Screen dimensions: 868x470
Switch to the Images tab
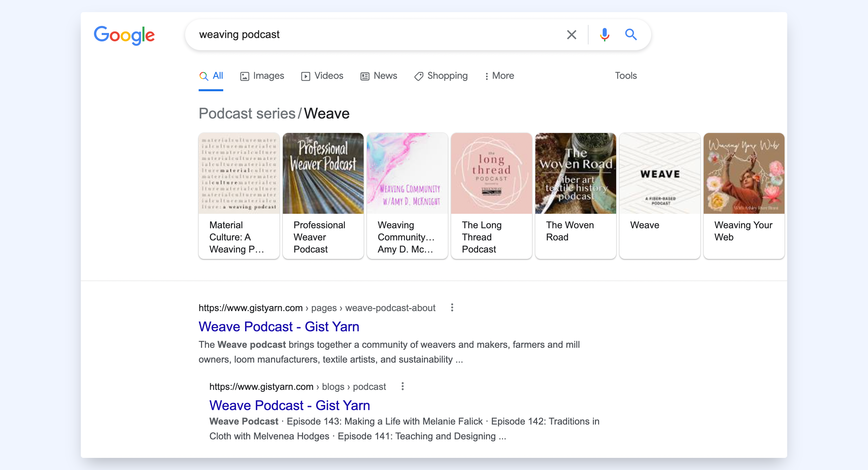[x=262, y=76]
